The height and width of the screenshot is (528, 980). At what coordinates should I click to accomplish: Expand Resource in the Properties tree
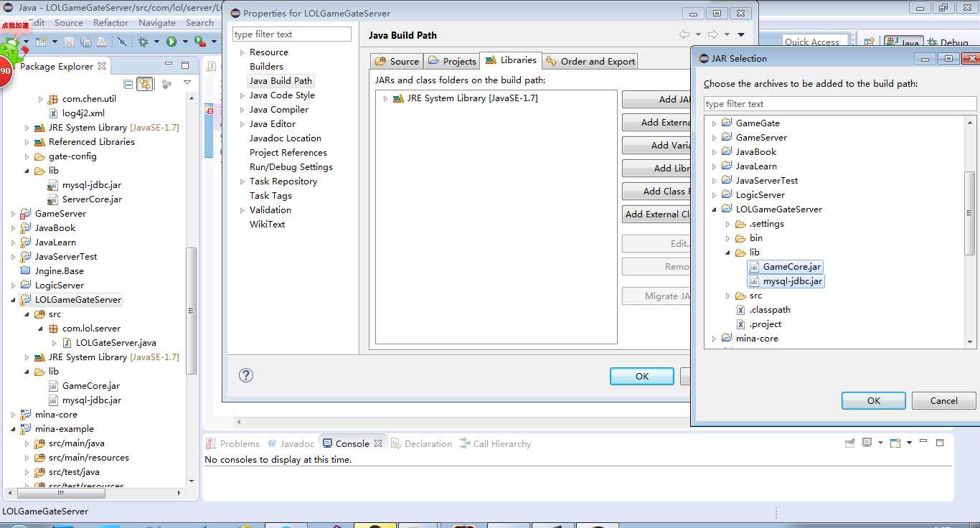tap(242, 52)
